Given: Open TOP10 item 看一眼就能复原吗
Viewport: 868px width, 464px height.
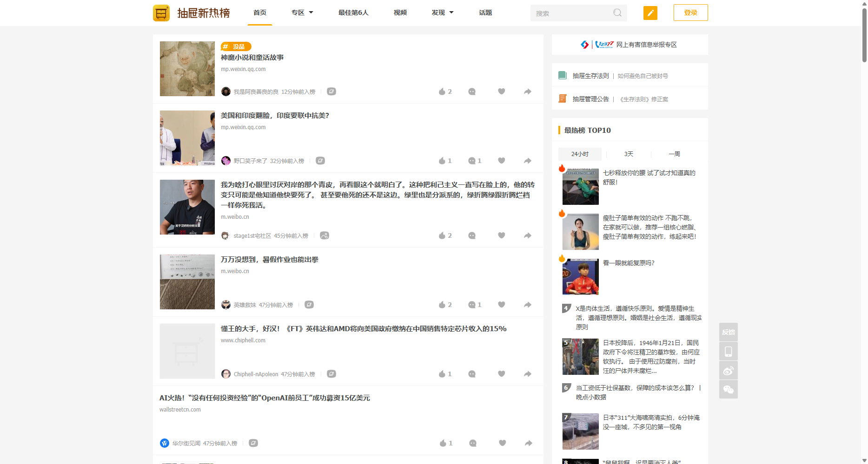Looking at the screenshot, I should 629,263.
